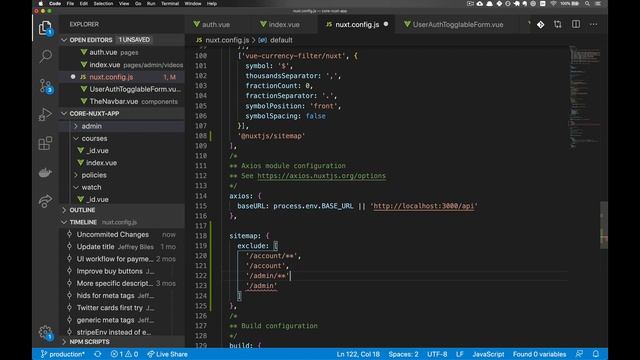Screen dimensions: 640x360
Task: Change indentation via Spaces: 2
Action: click(x=403, y=354)
